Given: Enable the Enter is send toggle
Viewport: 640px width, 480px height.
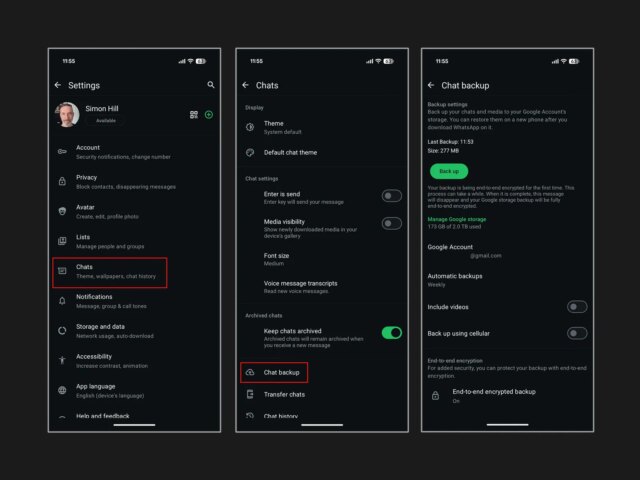Looking at the screenshot, I should point(391,196).
